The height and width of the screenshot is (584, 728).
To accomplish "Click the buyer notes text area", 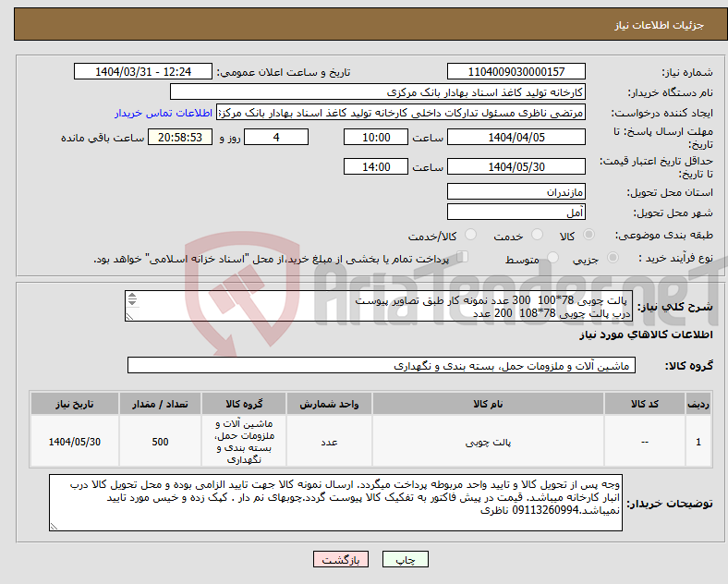I will (335, 503).
